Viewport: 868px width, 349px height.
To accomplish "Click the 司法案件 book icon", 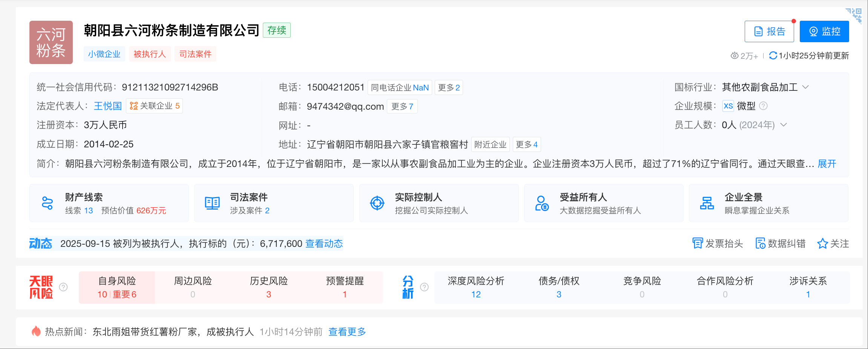I will coord(212,203).
